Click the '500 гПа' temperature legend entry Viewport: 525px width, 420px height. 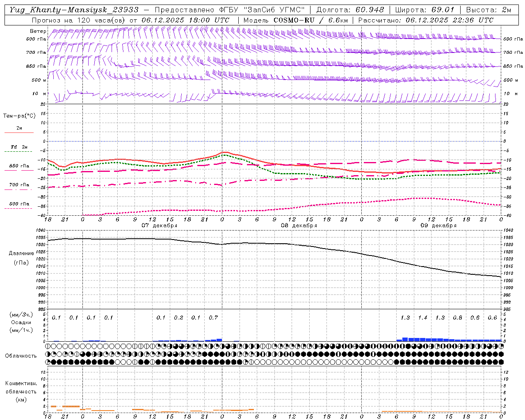[x=19, y=204]
